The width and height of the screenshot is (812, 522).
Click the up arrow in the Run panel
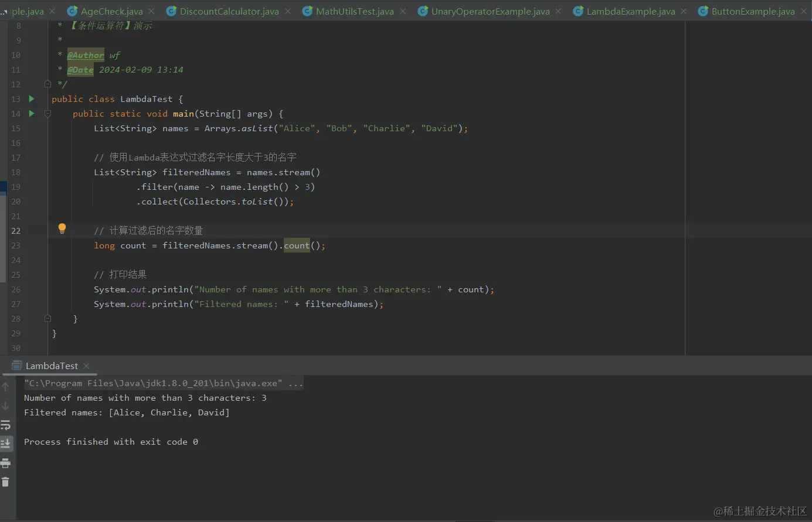[5, 387]
